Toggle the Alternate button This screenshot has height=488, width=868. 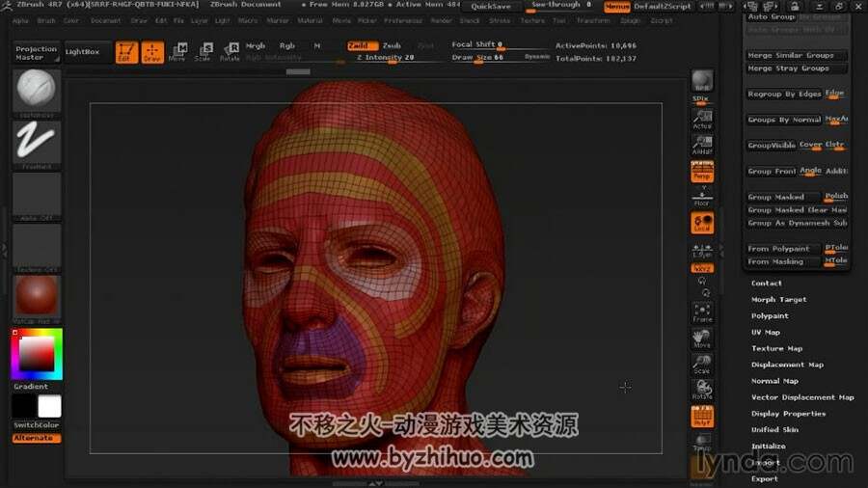tap(37, 438)
